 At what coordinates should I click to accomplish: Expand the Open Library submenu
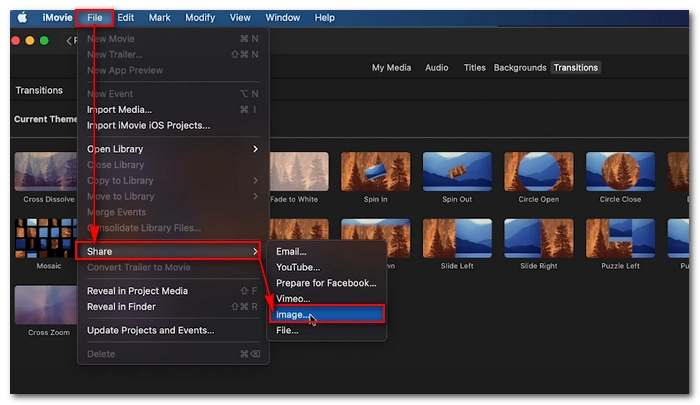(173, 149)
